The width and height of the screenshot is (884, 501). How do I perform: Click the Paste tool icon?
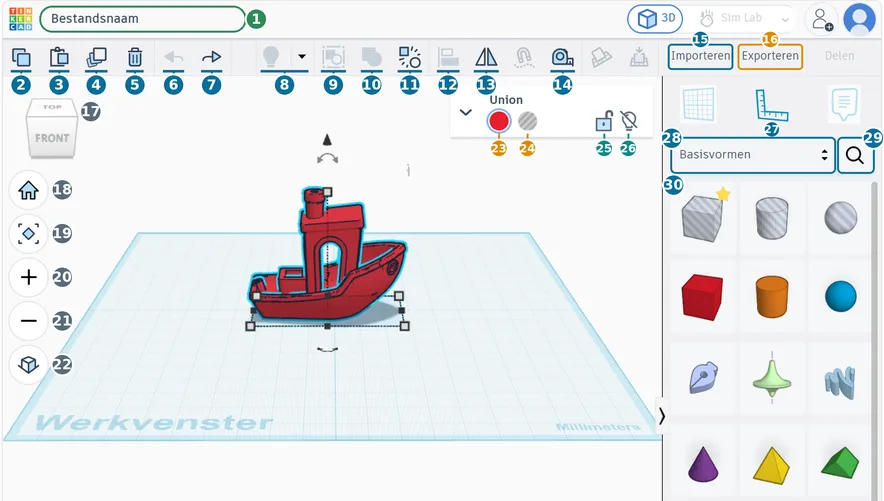[x=59, y=57]
